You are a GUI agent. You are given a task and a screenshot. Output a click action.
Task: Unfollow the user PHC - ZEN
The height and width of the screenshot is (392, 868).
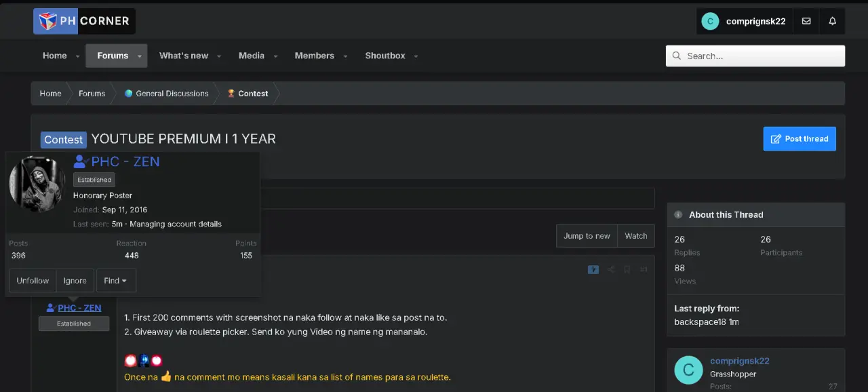tap(33, 281)
